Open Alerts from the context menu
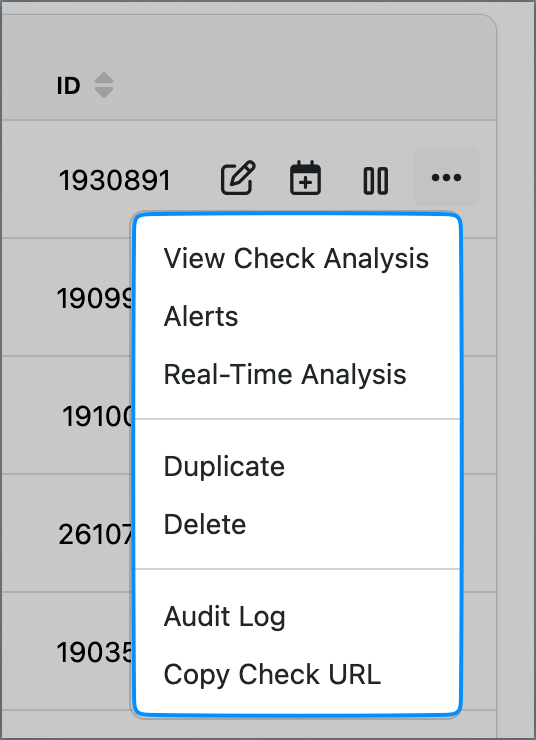 (x=296, y=316)
